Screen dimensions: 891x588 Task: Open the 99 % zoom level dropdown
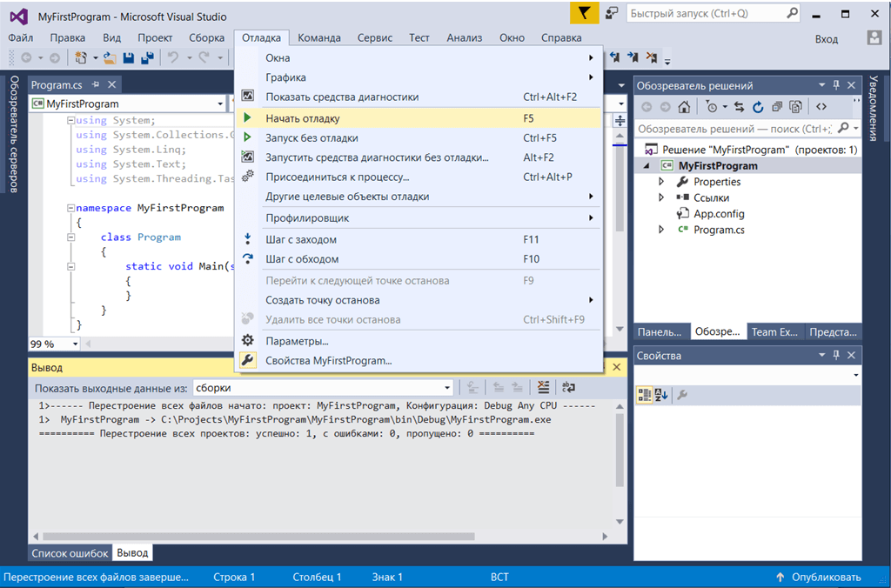tap(75, 344)
